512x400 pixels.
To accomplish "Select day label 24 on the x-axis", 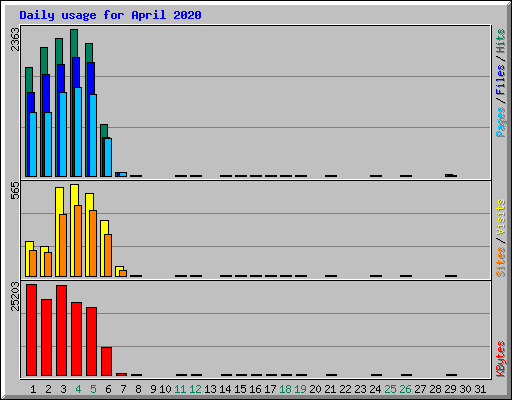I will pyautogui.click(x=375, y=389).
